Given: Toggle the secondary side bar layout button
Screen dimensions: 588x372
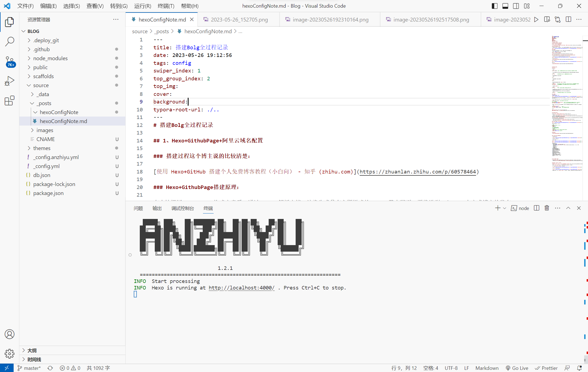Looking at the screenshot, I should [516, 6].
